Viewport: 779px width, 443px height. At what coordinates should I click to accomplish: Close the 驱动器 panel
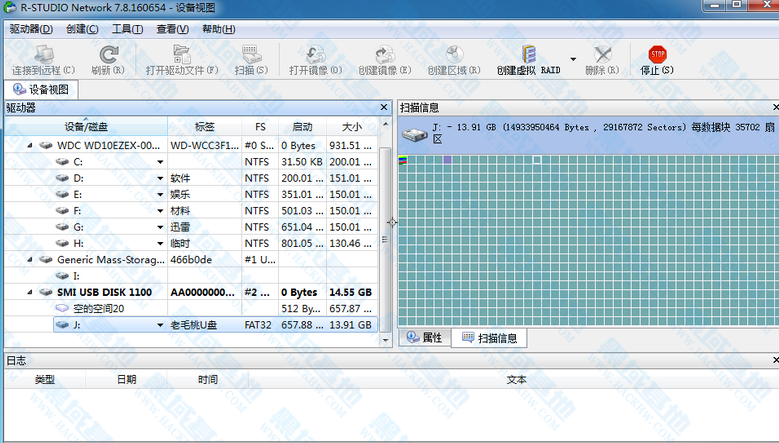pyautogui.click(x=384, y=107)
